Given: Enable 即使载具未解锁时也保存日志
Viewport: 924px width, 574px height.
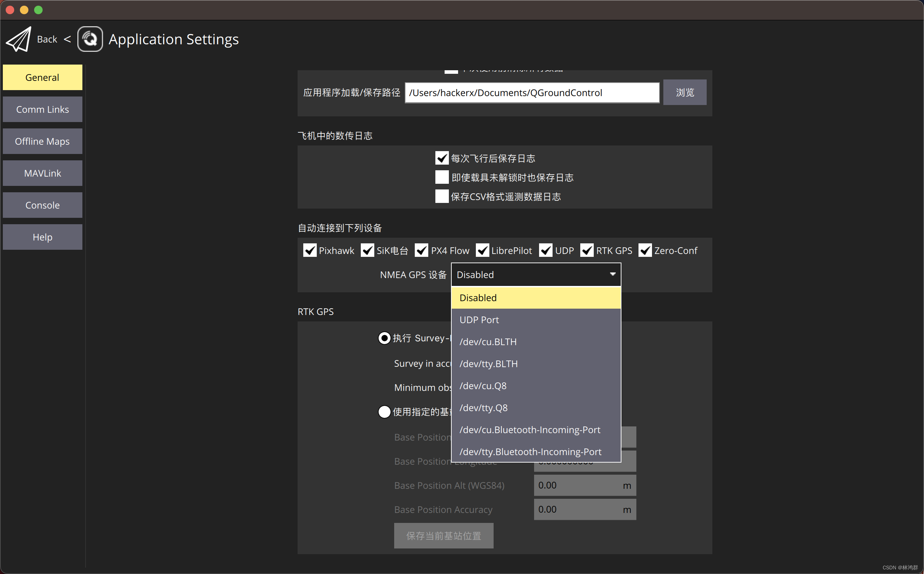Looking at the screenshot, I should (x=441, y=177).
